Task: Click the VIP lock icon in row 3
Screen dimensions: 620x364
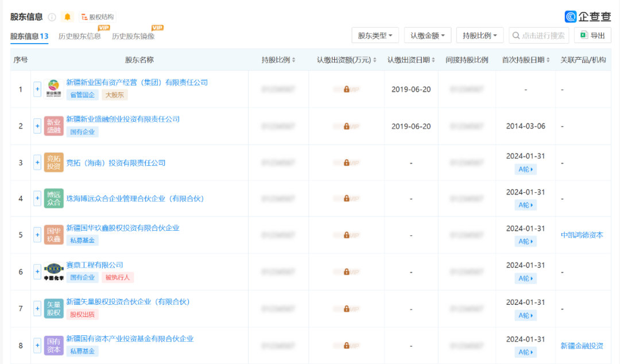Action: (346, 162)
